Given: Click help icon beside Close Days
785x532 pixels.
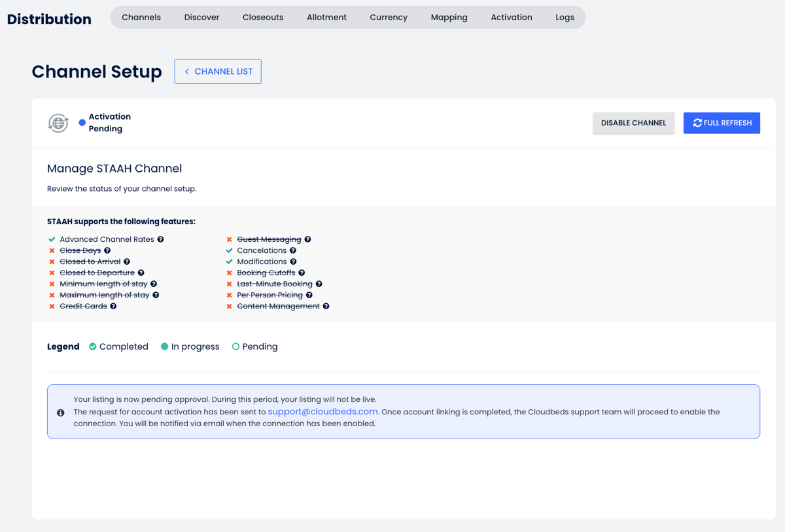Looking at the screenshot, I should pos(107,251).
